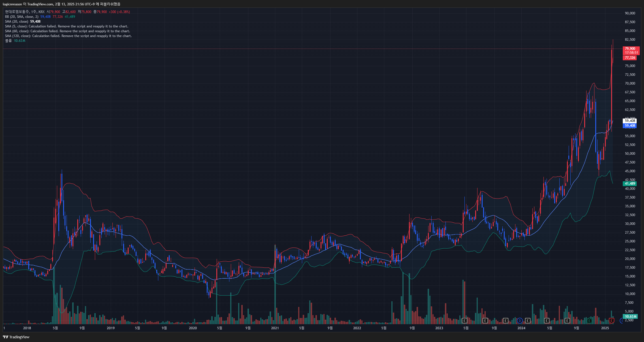Click the red E earnings marker near 2025

(x=611, y=321)
